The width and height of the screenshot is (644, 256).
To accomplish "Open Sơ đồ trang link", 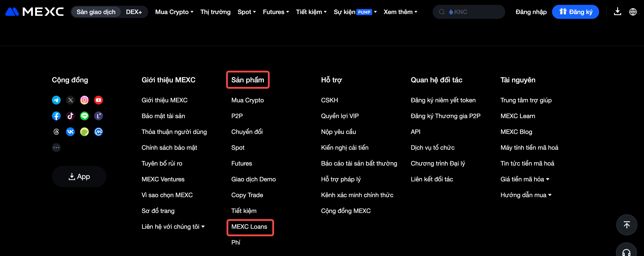I will tap(158, 211).
